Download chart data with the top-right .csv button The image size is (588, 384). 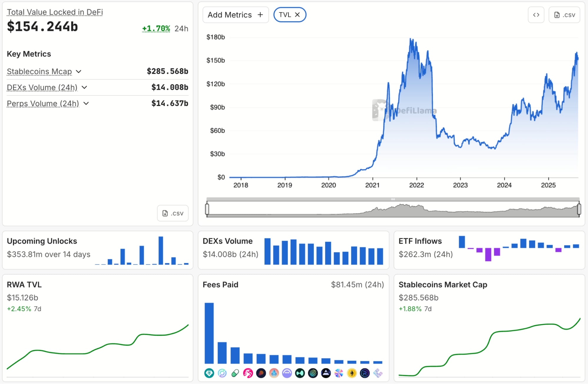[x=564, y=15]
